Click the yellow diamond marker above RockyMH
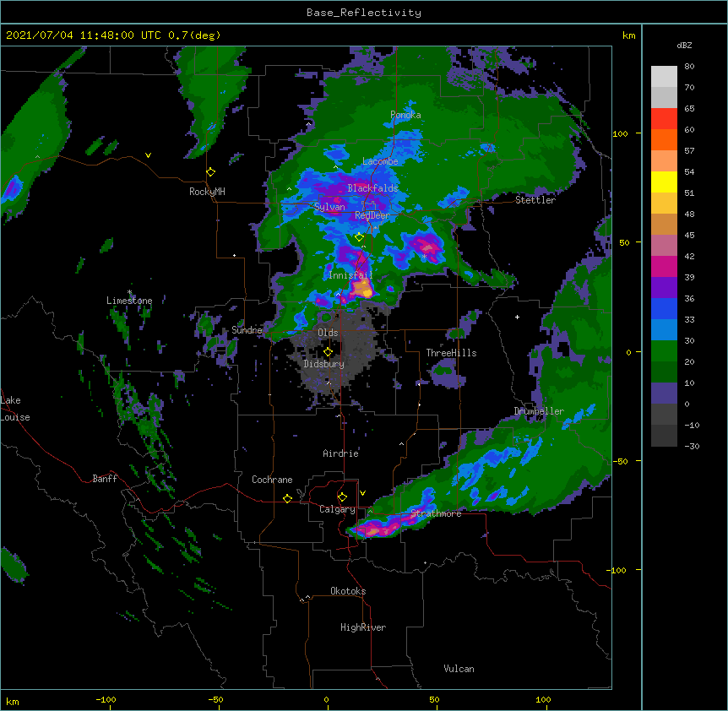 pyautogui.click(x=211, y=172)
